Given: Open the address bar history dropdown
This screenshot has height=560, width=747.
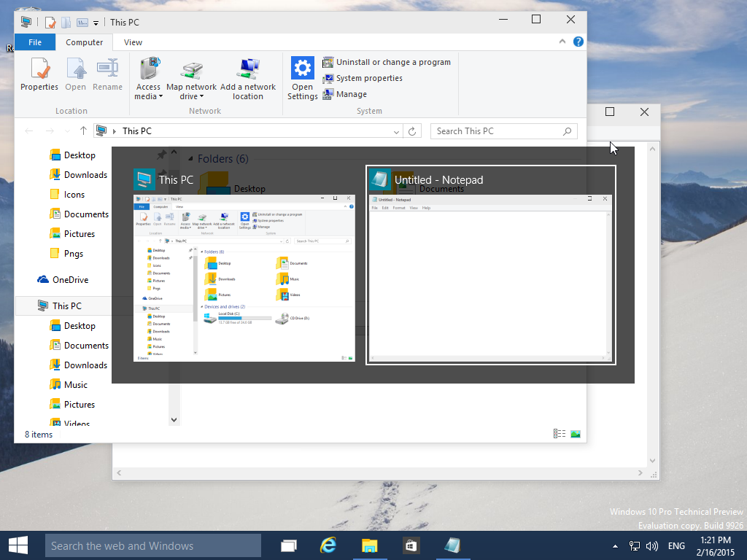Looking at the screenshot, I should 395,131.
